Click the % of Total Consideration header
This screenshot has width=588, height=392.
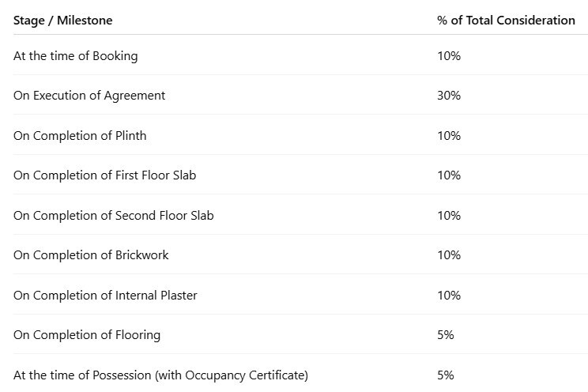506,21
